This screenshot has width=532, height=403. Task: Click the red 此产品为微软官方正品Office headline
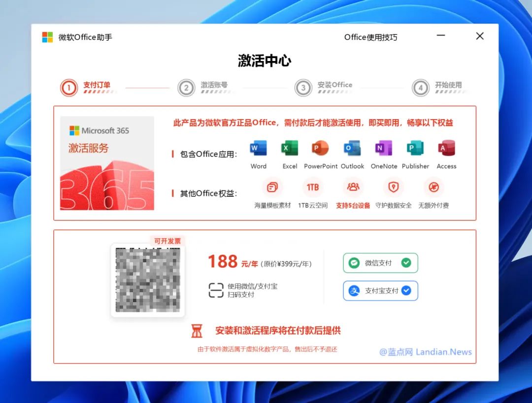[313, 123]
